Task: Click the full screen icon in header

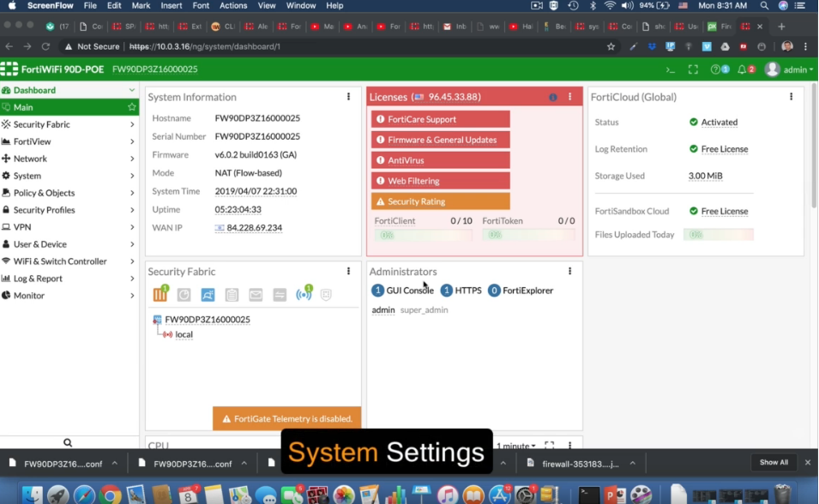Action: (693, 69)
